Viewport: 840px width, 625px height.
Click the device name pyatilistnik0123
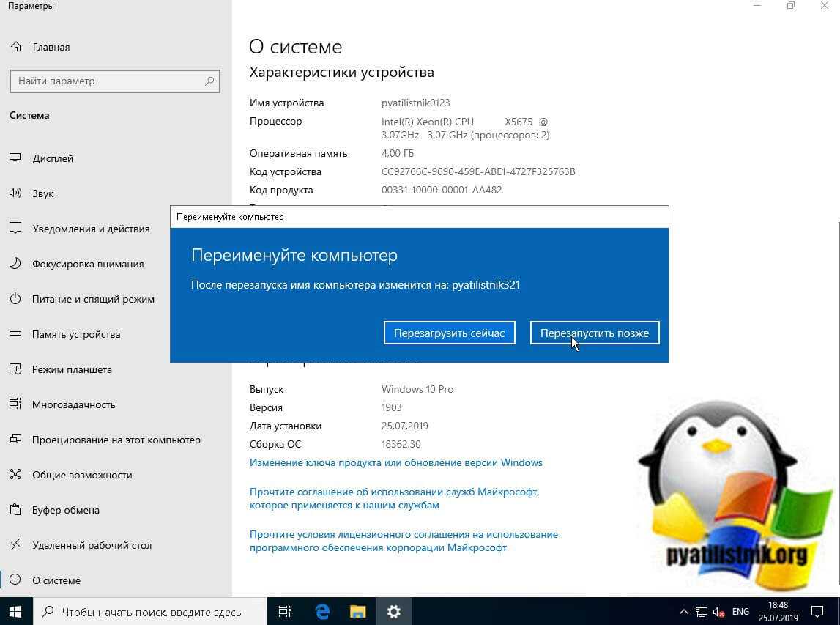[x=416, y=103]
